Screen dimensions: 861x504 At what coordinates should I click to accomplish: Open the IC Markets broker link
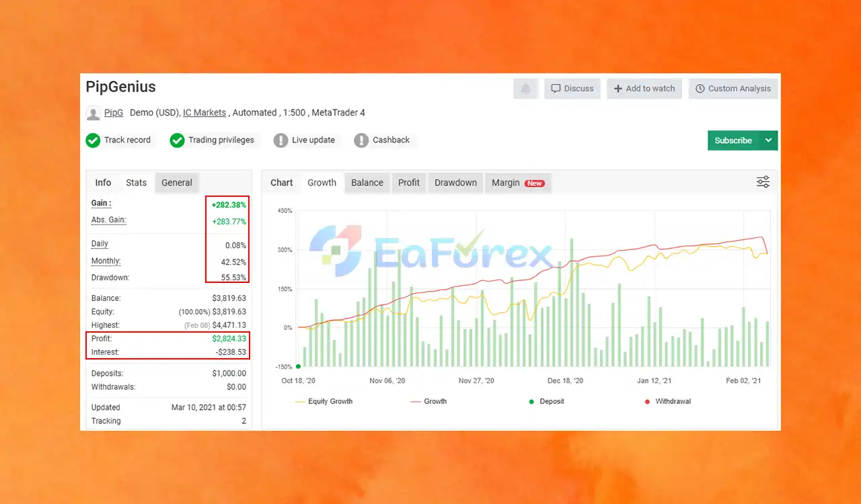(x=204, y=113)
